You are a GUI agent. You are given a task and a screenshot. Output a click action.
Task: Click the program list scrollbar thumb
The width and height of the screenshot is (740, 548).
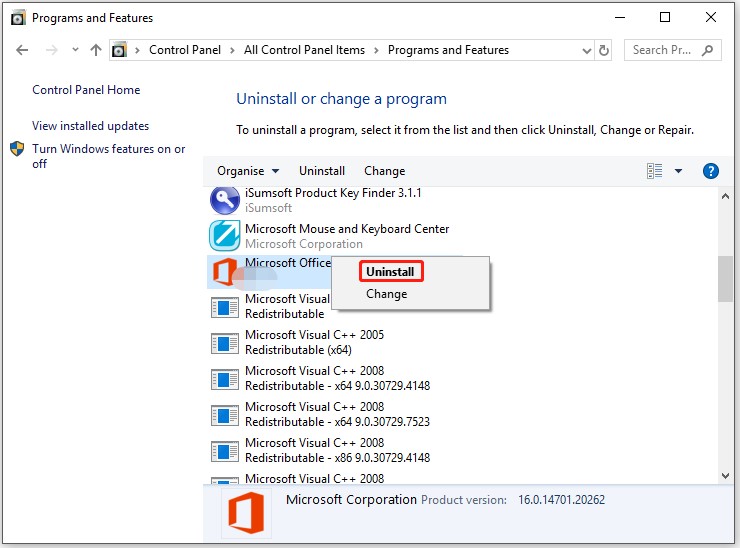(725, 279)
